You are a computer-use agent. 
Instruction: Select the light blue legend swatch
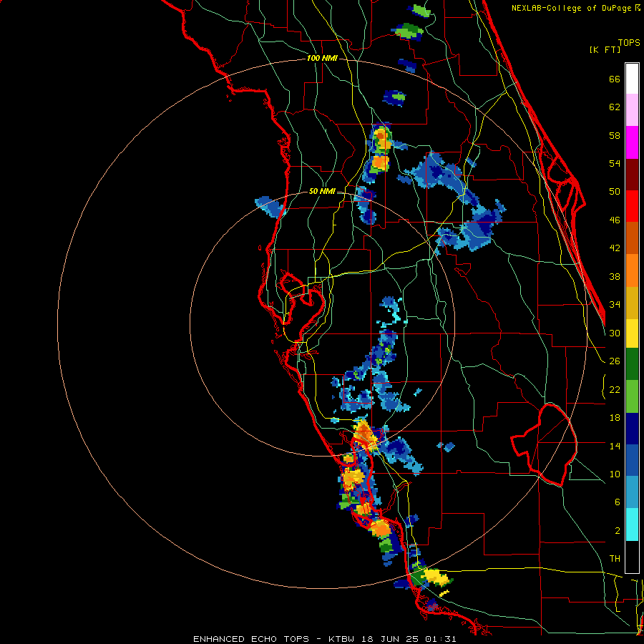[x=632, y=492]
